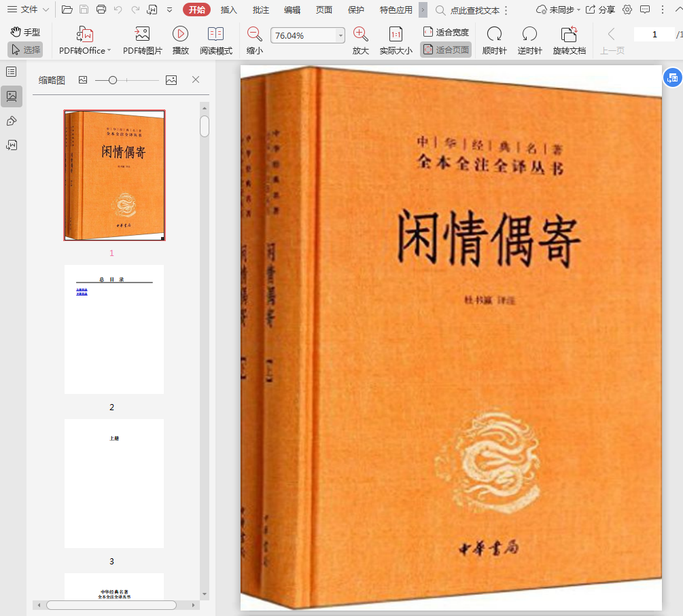Select page 1 thumbnail

pos(115,175)
